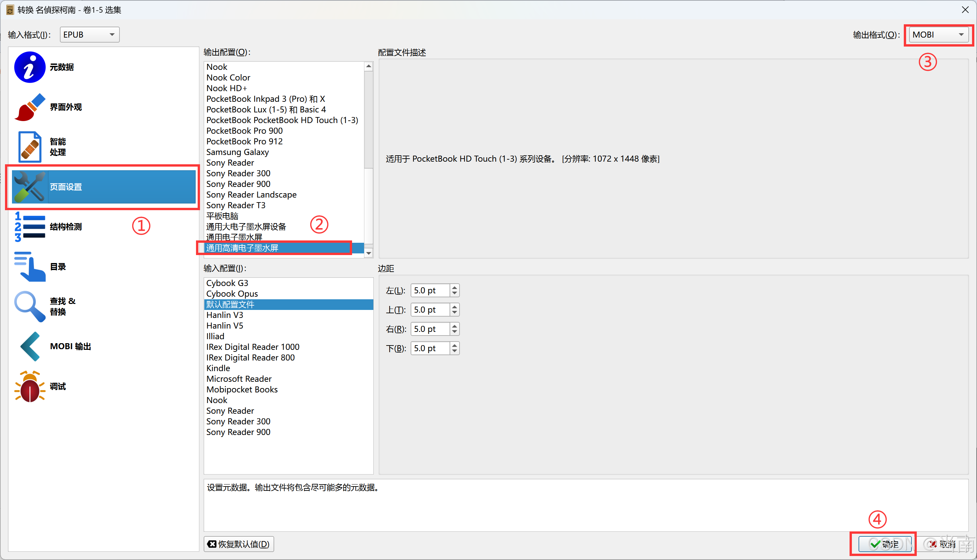Decrease the 下 margin using its stepper
Viewport: 977px width, 560px height.
tap(454, 351)
